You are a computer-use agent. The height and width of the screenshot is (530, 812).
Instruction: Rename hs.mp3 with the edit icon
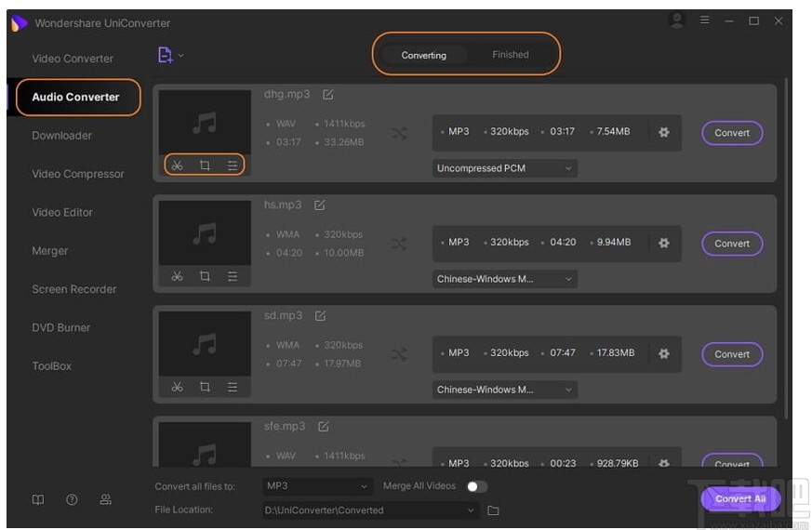pos(320,205)
